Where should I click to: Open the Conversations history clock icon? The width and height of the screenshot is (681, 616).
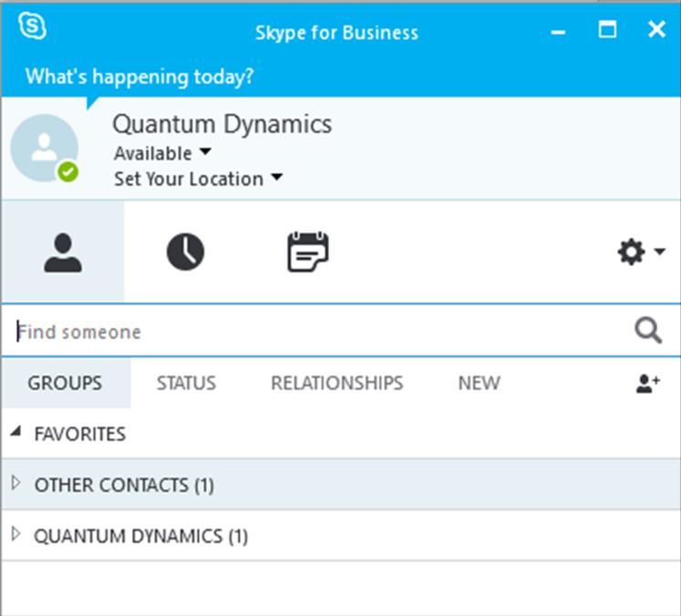[185, 252]
